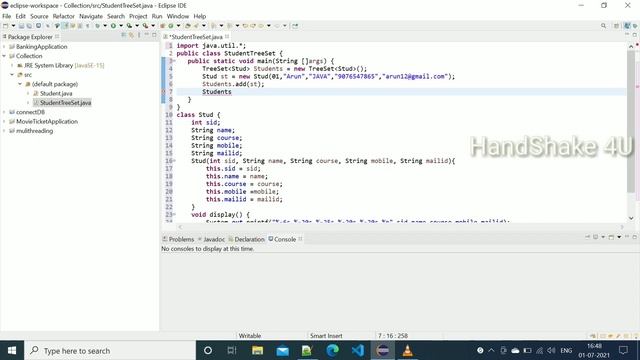Close the StudentTreeSet.java editor tab
Image resolution: width=640 pixels, height=360 pixels.
tap(227, 36)
